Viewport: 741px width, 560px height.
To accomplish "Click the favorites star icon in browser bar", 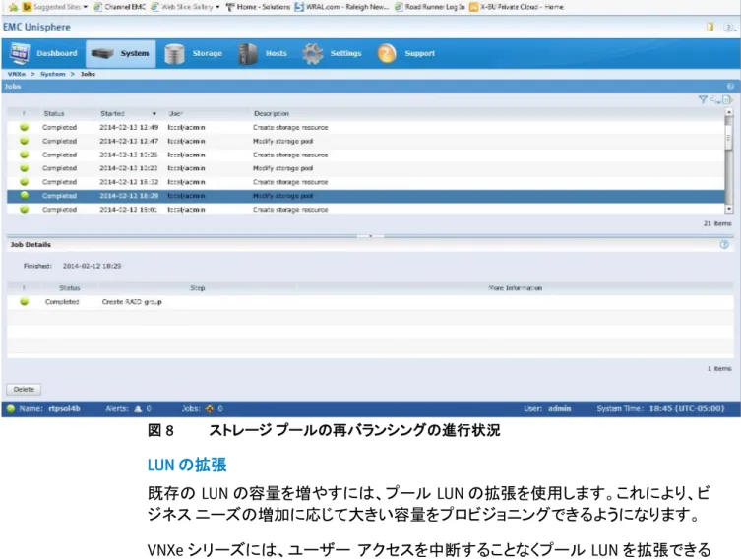I will pos(13,7).
